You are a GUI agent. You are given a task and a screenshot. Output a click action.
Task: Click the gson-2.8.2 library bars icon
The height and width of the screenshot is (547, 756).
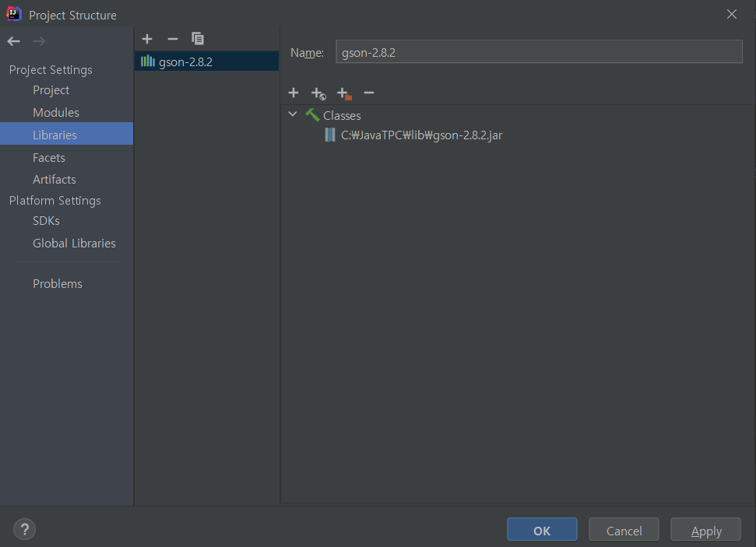tap(147, 61)
